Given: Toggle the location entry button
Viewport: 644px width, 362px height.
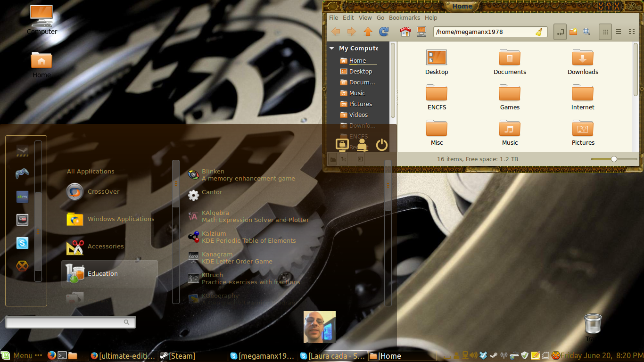Looking at the screenshot, I should [560, 32].
